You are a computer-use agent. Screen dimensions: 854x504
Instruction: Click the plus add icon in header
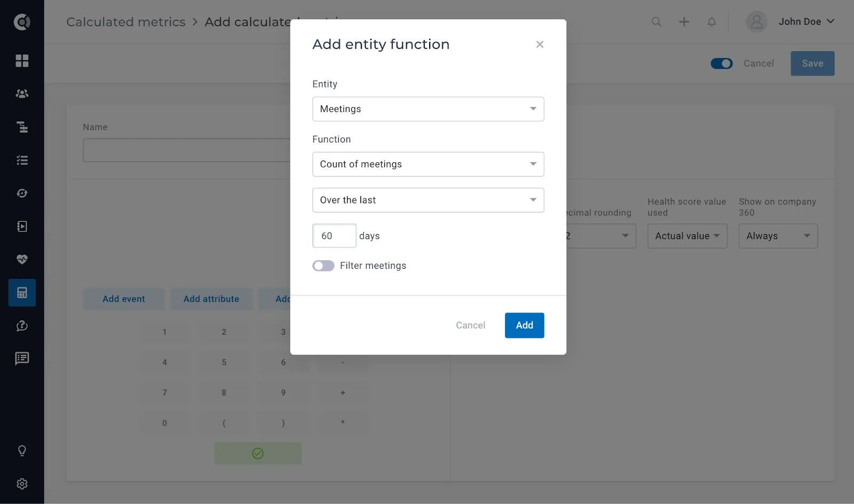point(684,22)
